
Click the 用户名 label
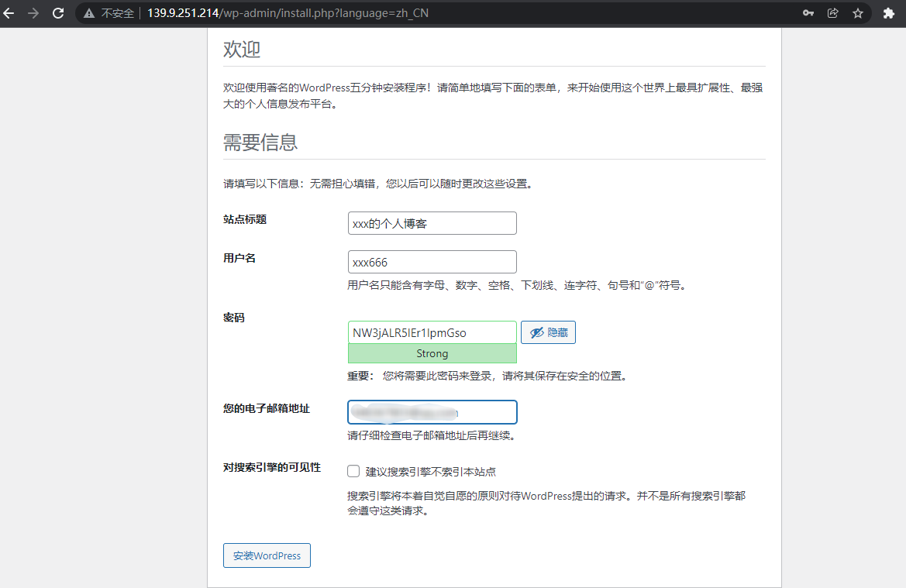coord(239,258)
